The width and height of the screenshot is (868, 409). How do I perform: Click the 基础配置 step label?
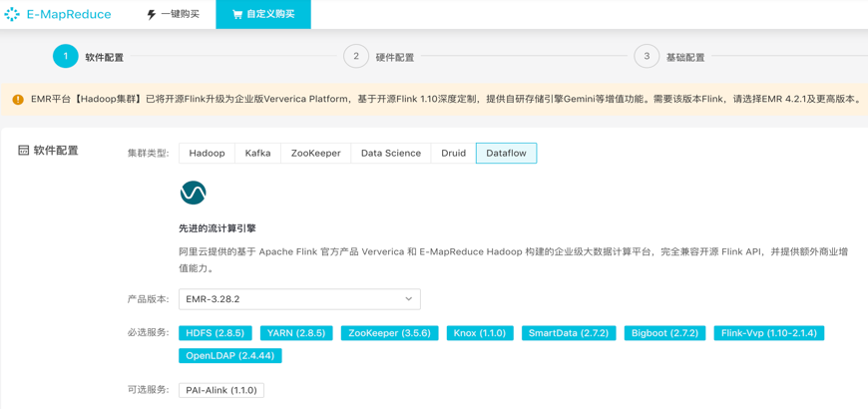(x=685, y=57)
